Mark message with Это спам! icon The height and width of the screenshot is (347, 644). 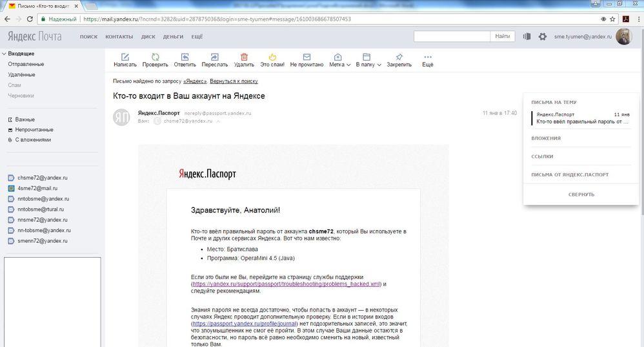272,57
